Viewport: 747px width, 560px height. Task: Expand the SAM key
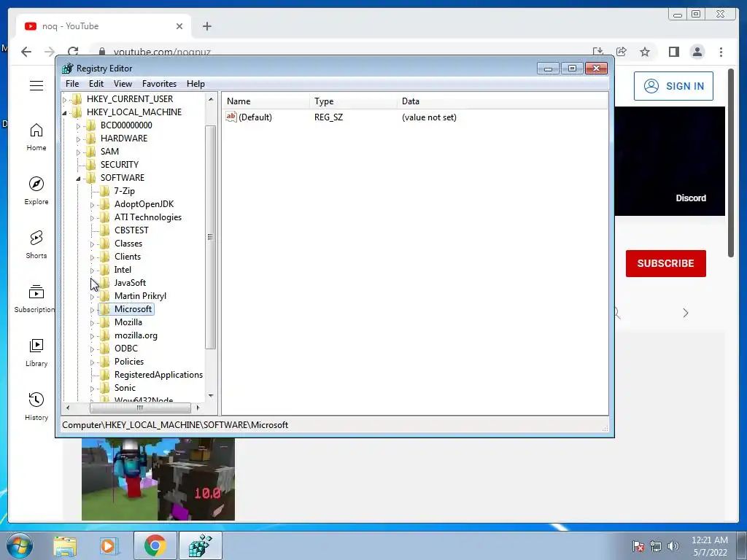[79, 152]
